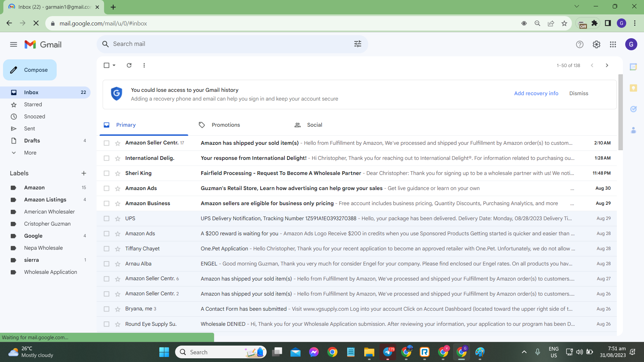
Task: Go to newer messages page arrow
Action: pos(592,65)
